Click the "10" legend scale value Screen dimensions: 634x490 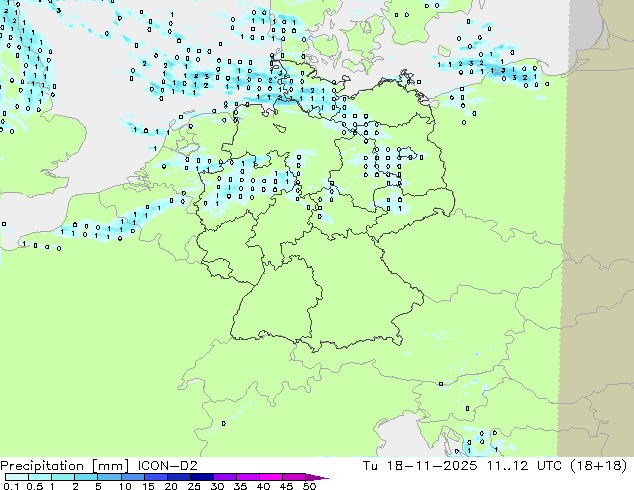click(x=125, y=486)
